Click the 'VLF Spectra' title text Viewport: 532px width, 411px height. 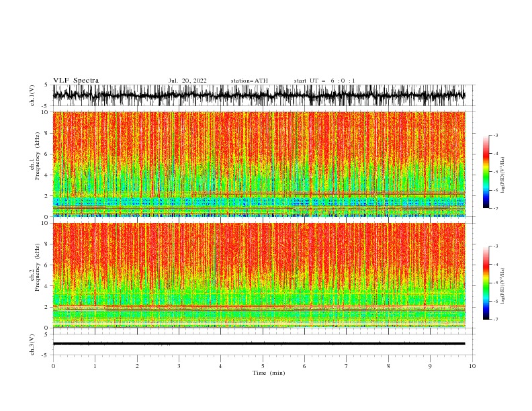click(x=76, y=81)
